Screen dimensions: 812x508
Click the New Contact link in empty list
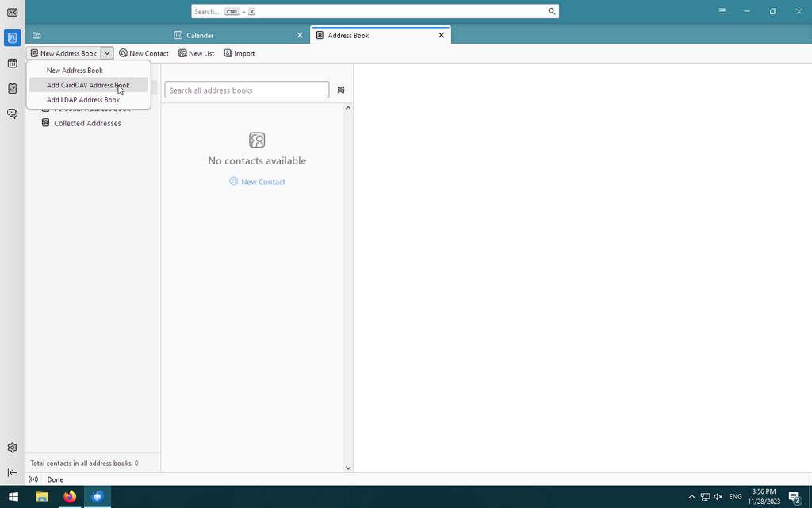[257, 182]
